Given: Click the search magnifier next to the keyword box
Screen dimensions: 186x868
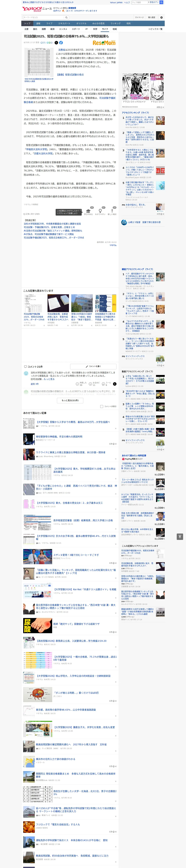Looking at the screenshot, I should pyautogui.click(x=67, y=17).
